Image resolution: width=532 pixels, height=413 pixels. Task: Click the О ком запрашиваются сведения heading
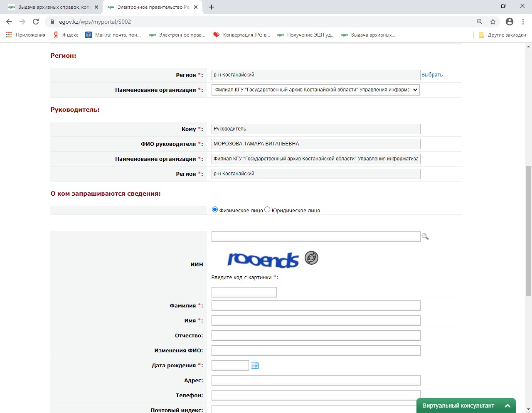click(x=106, y=194)
